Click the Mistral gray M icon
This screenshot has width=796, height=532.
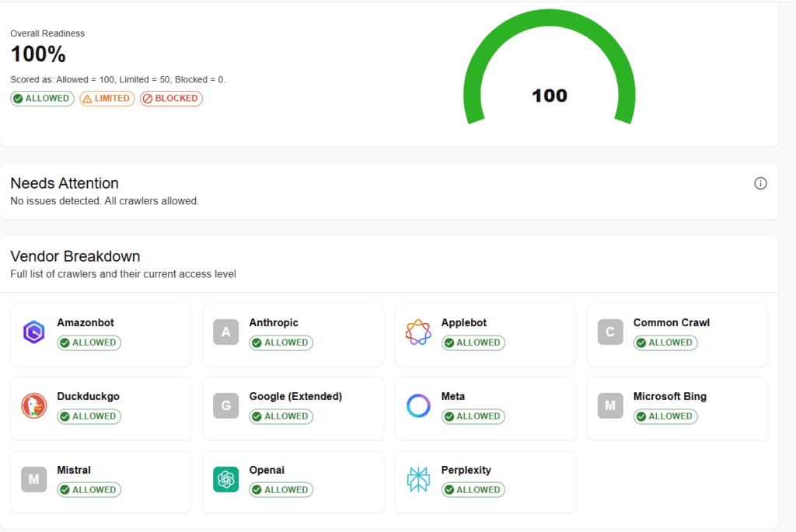tap(34, 479)
